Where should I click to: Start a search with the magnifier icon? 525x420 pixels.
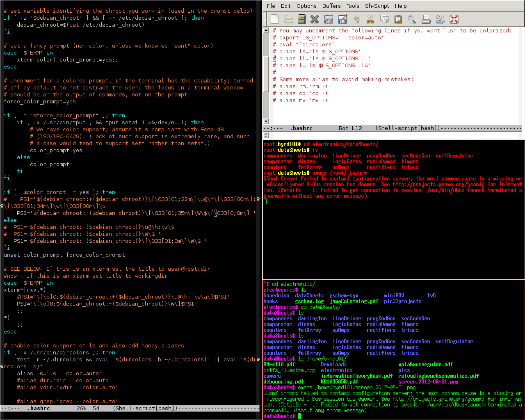tap(412, 19)
